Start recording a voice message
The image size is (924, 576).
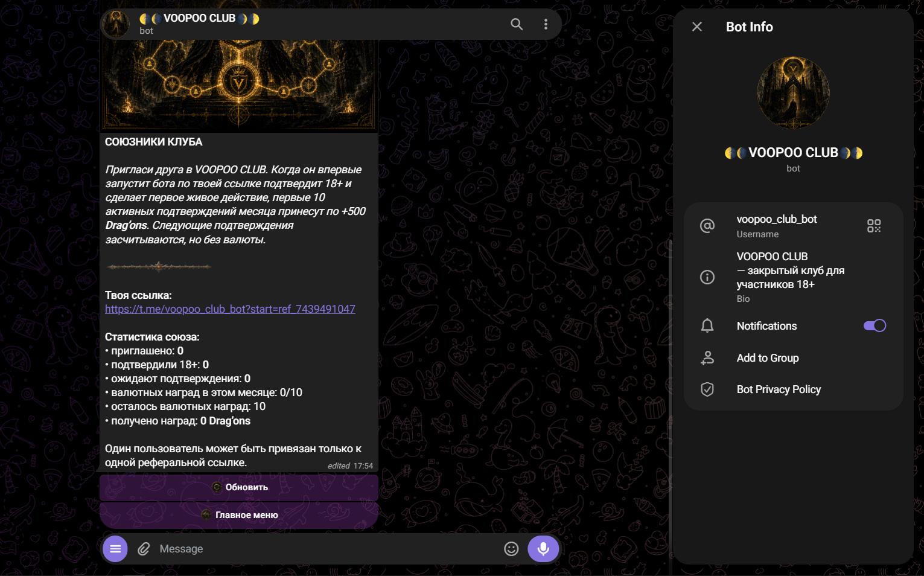[543, 549]
